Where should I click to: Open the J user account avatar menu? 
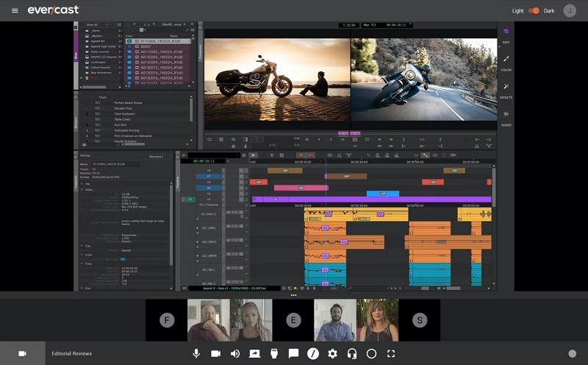coord(570,10)
